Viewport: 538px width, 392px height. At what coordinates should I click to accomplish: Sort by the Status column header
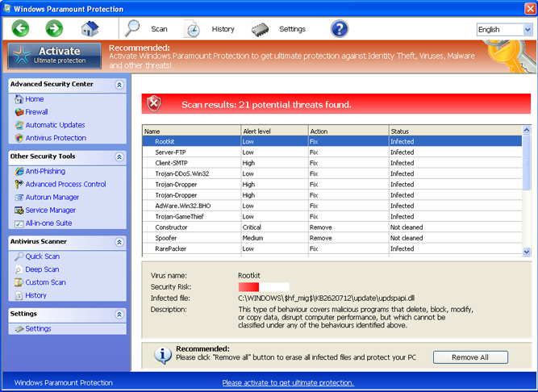coord(455,131)
